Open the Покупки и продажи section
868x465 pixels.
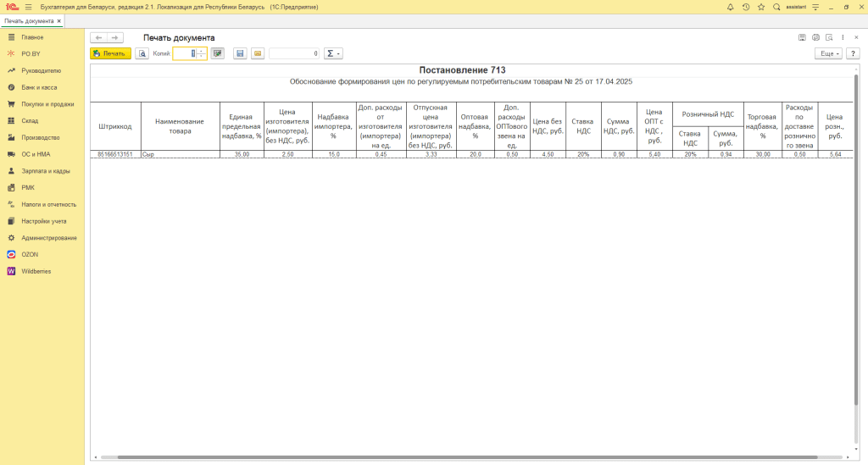tap(42, 104)
